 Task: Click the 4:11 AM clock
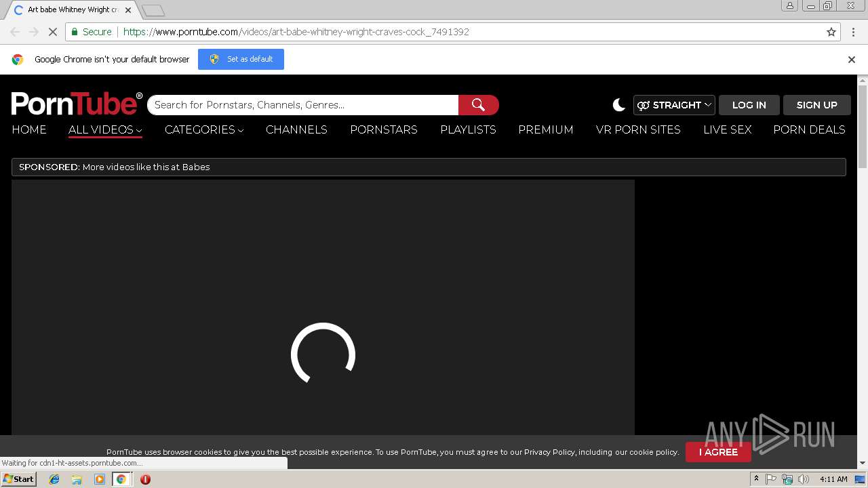(833, 479)
